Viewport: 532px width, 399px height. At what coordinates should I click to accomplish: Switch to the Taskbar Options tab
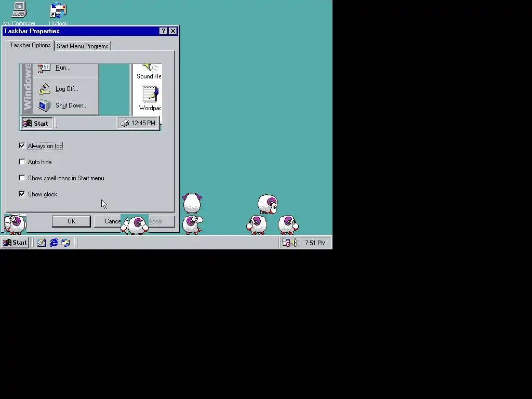pos(30,45)
